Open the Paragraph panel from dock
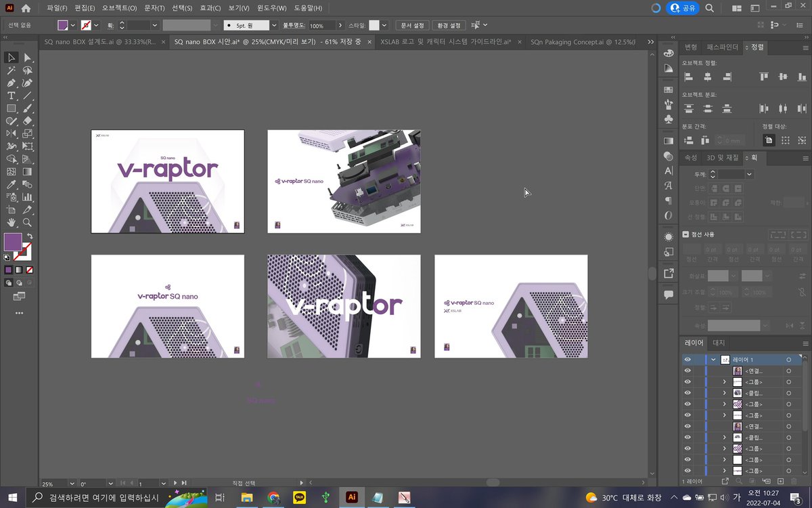Viewport: 812px width, 508px height. coord(669,200)
